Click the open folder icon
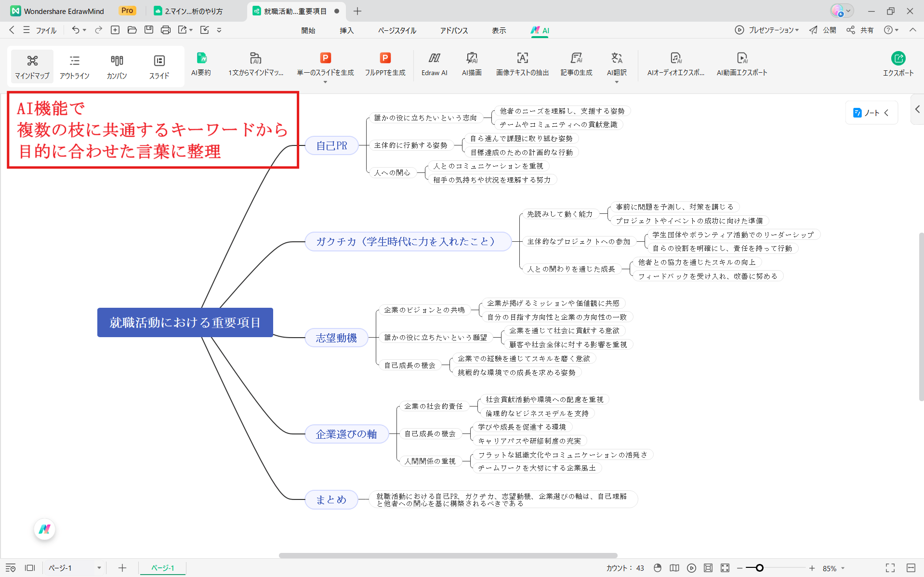Image resolution: width=924 pixels, height=577 pixels. (132, 30)
